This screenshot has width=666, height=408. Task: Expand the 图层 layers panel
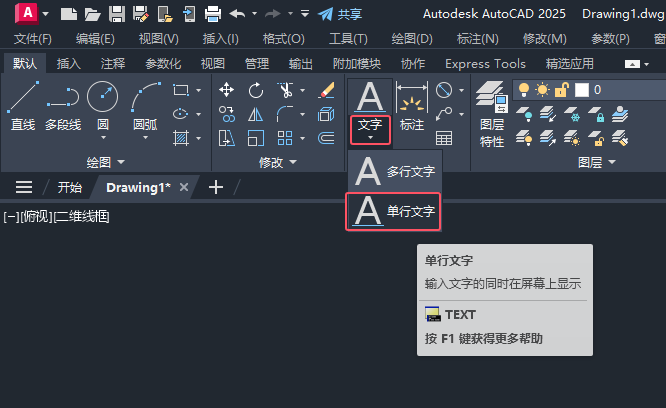click(x=596, y=162)
